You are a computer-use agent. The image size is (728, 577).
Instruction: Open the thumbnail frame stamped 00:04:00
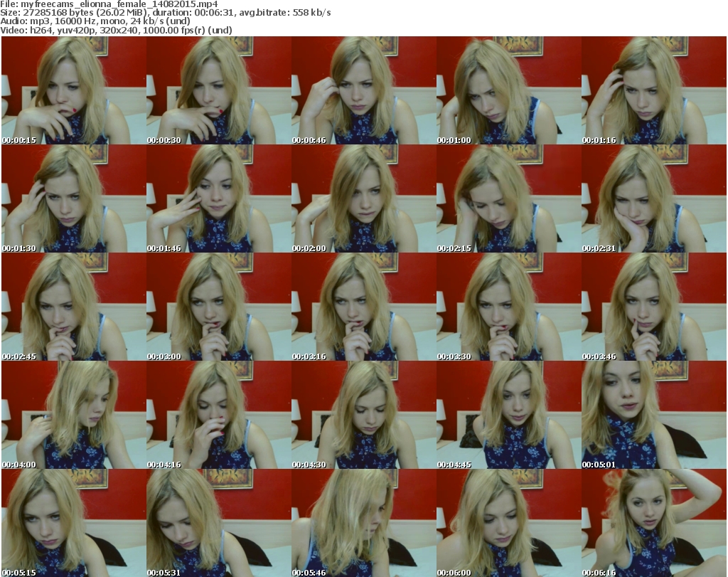coord(74,415)
